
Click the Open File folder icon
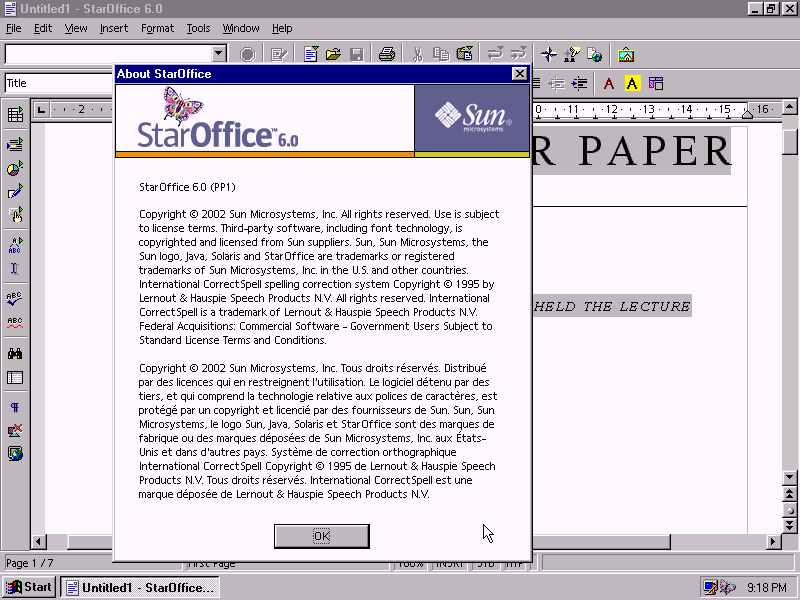[333, 54]
